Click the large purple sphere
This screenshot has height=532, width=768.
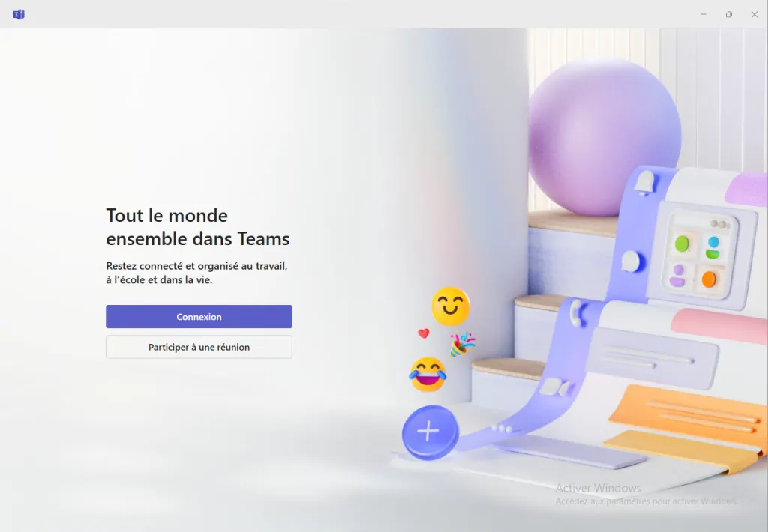pos(604,136)
